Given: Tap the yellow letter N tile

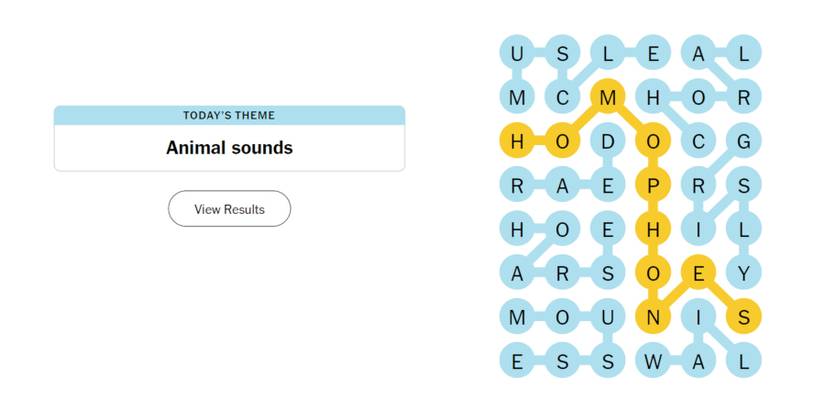Looking at the screenshot, I should 652,316.
